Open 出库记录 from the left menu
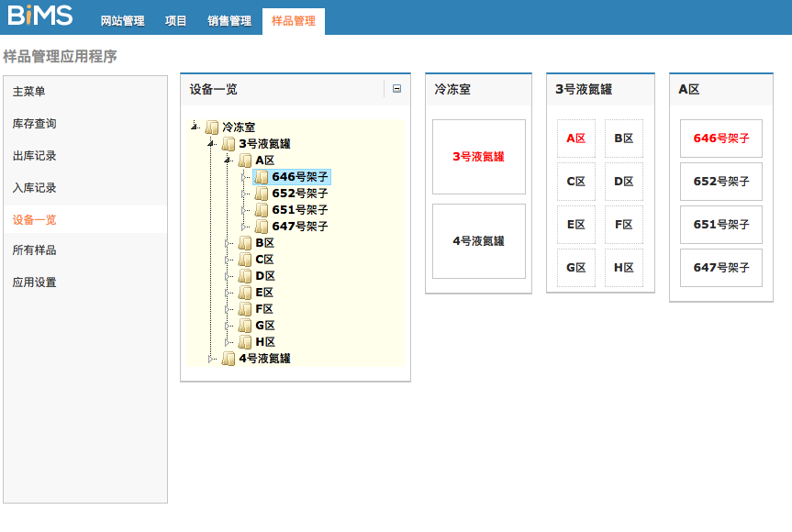Screen dimensions: 792x532 click(34, 156)
